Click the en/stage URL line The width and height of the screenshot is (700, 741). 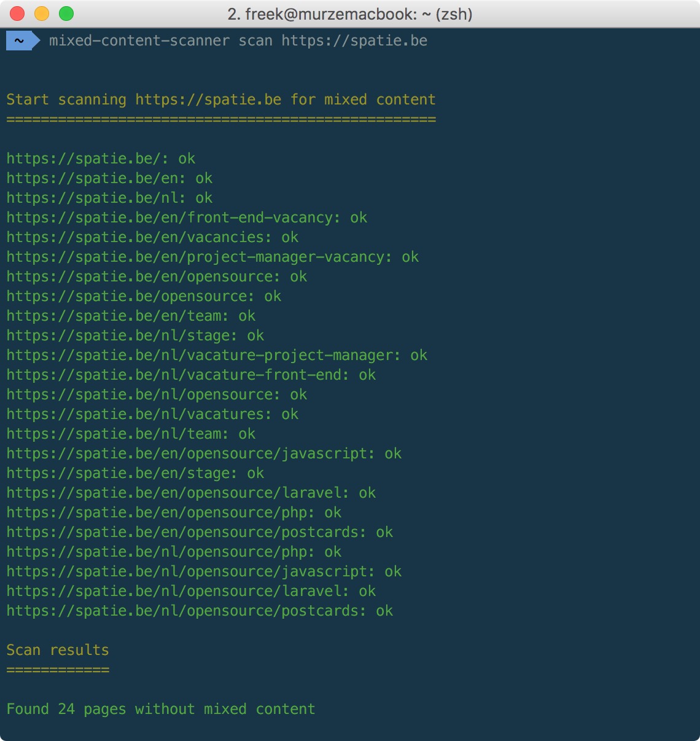(x=135, y=473)
